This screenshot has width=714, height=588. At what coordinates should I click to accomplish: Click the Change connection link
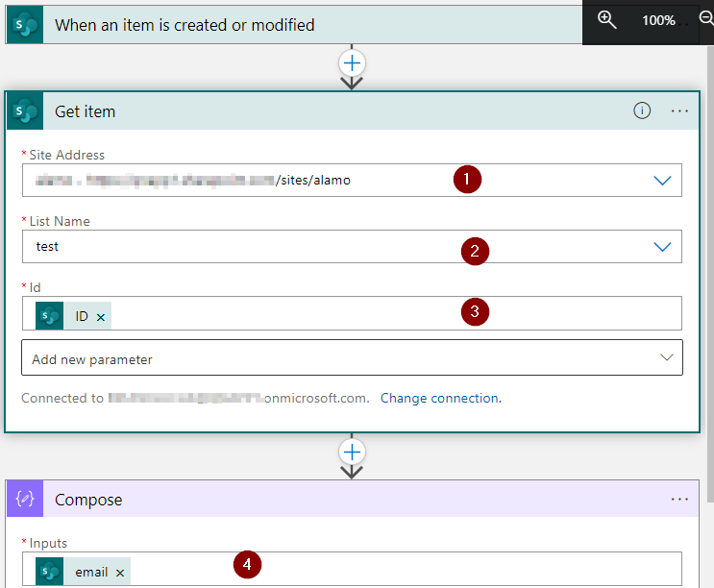coord(441,398)
